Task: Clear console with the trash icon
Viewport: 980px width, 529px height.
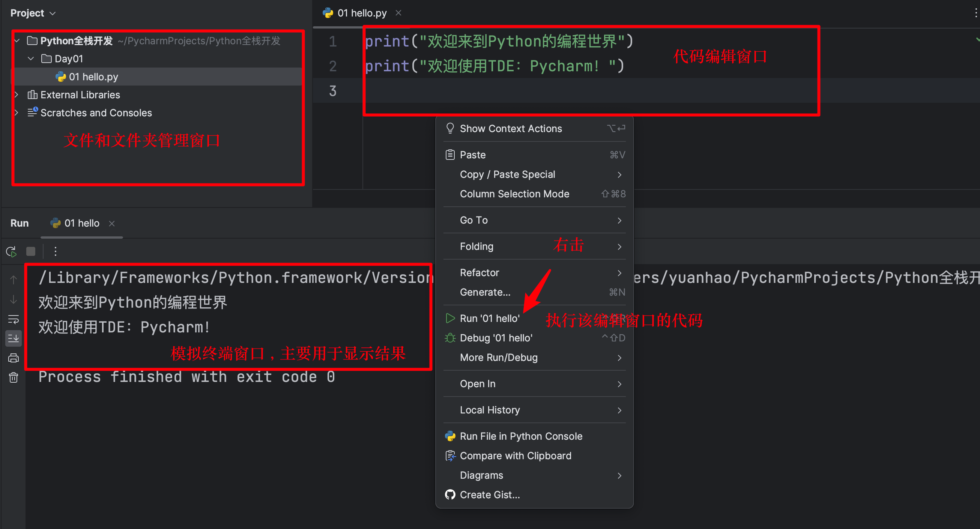Action: 13,378
